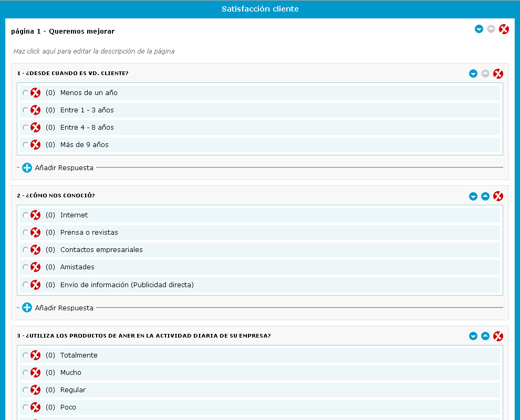Select radio button 'Totalmente'
The image size is (520, 420).
(25, 355)
